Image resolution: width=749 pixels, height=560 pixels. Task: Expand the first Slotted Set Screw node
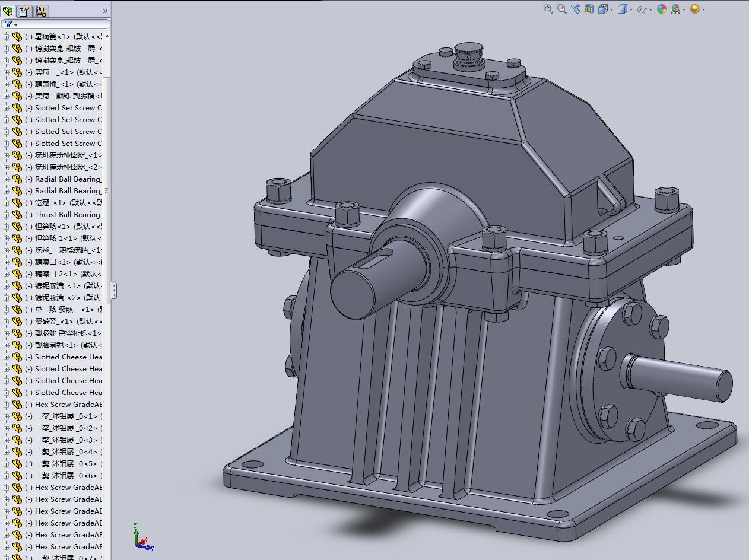click(6, 108)
